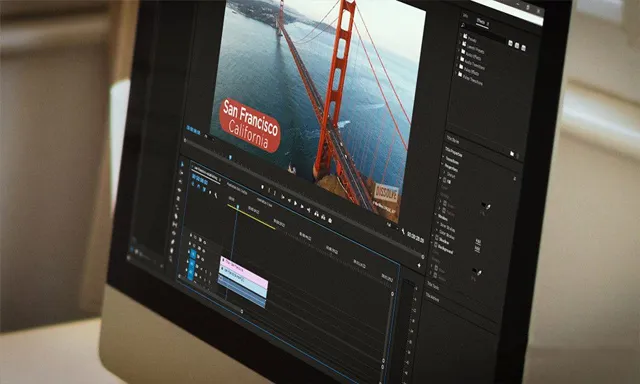This screenshot has width=640, height=384.
Task: Choose the Razor tool in the tools strip
Action: pos(176,215)
